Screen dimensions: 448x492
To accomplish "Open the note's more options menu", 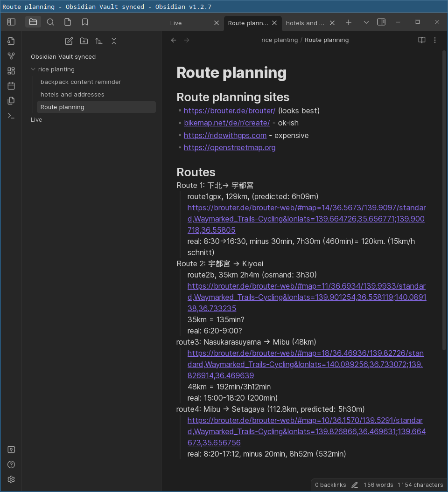I will pos(435,40).
